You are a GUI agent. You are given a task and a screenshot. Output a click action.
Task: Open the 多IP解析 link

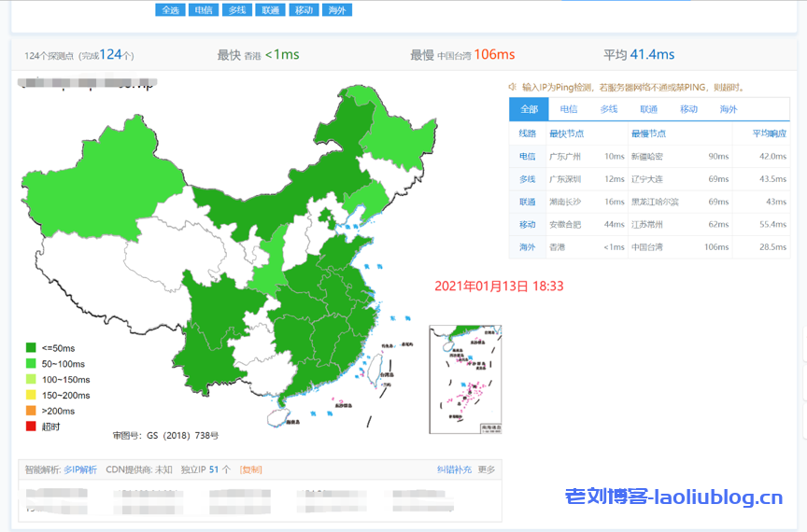click(79, 469)
